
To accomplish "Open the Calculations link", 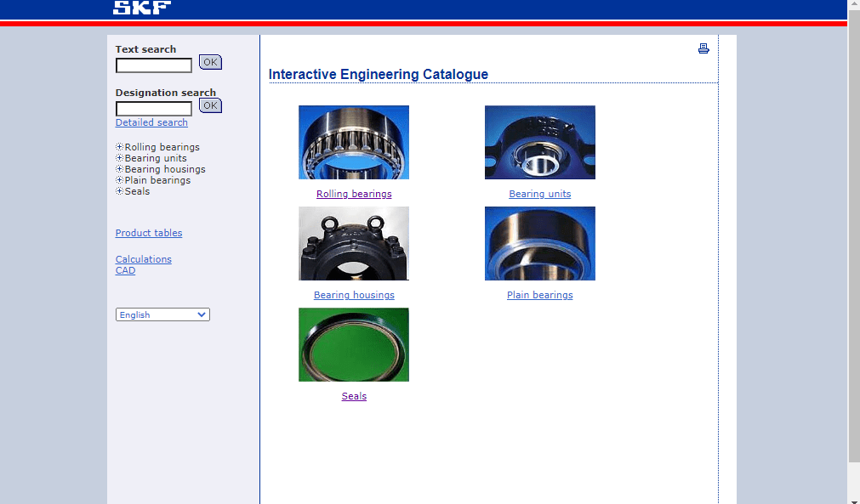I will [144, 259].
